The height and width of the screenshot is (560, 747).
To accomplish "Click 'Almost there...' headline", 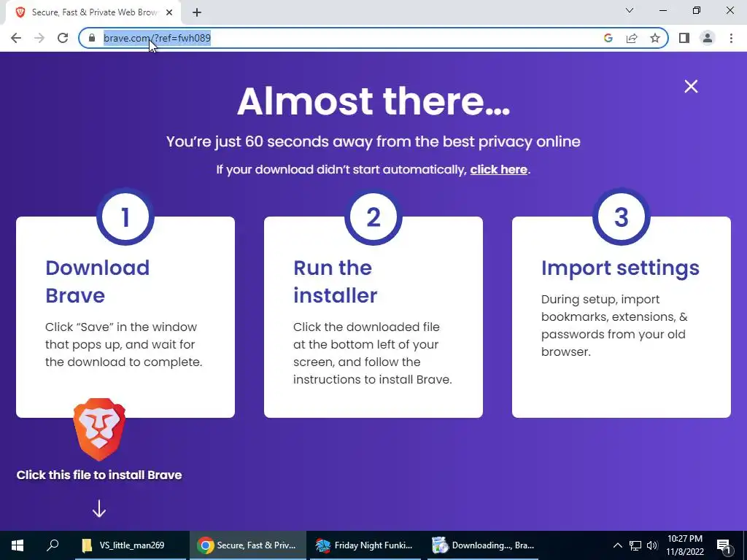I will pyautogui.click(x=373, y=101).
